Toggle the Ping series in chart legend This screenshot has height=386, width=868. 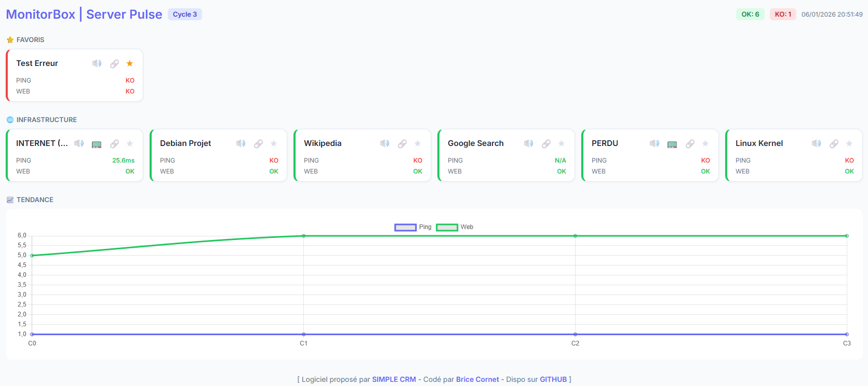coord(413,227)
